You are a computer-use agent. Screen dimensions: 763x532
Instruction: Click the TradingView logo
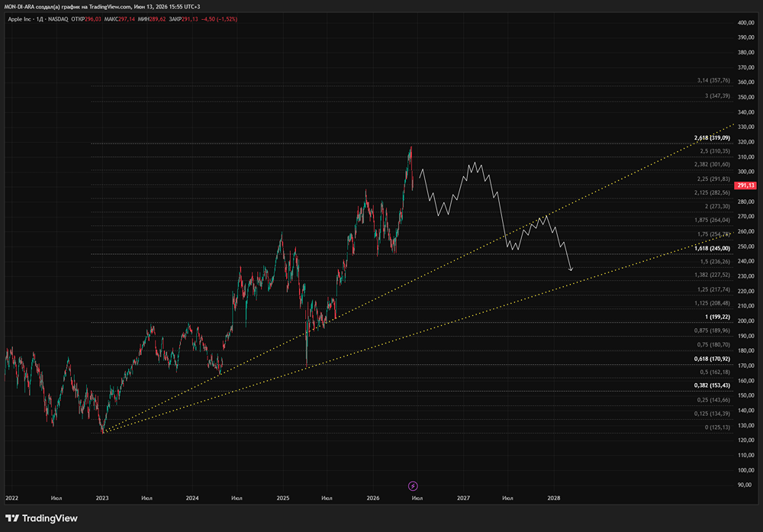41,518
